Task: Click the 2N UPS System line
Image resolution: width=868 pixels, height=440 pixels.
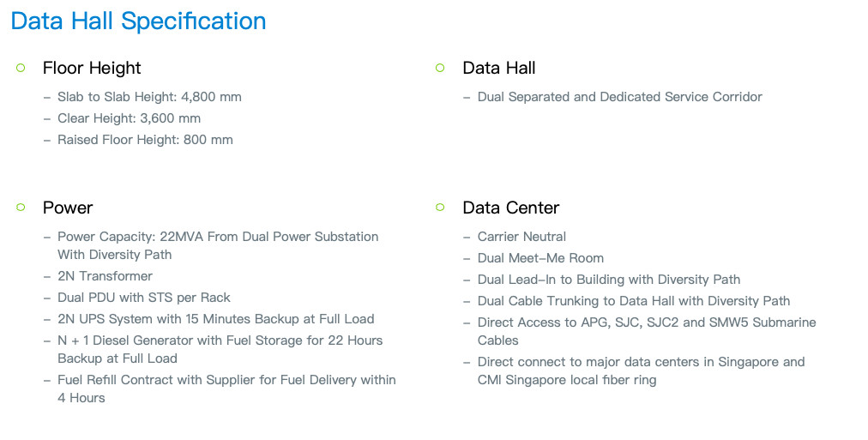Action: pyautogui.click(x=216, y=319)
